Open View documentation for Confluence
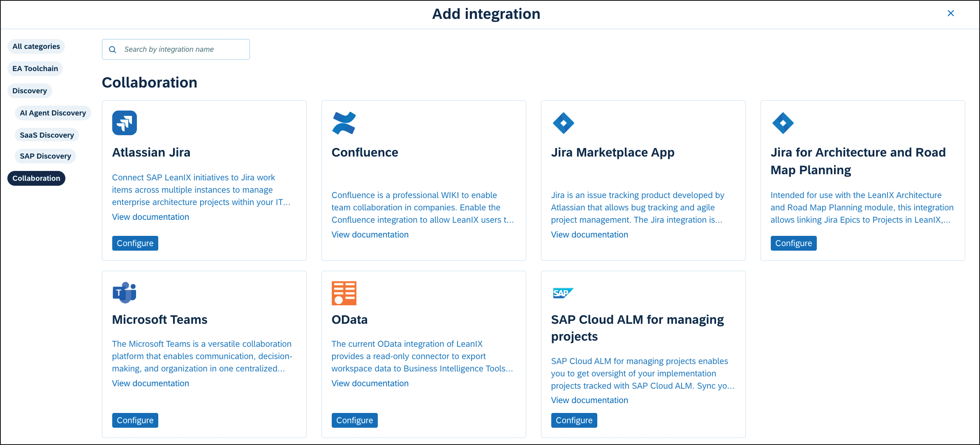980x445 pixels. [x=370, y=235]
